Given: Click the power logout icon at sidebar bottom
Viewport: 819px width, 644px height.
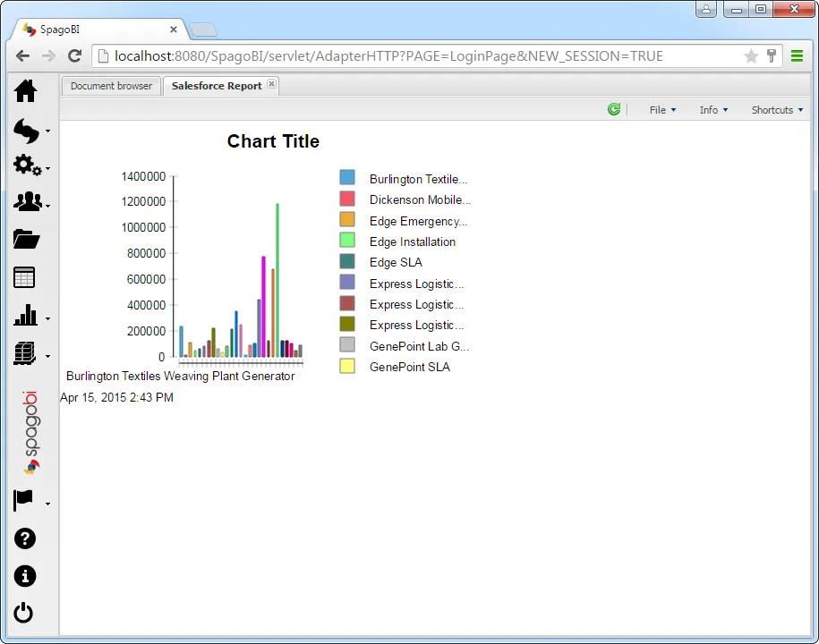Looking at the screenshot, I should click(x=24, y=613).
